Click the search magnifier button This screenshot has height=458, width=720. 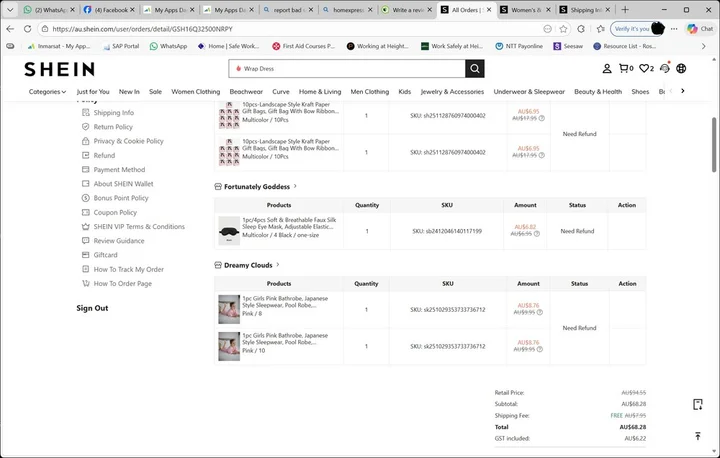tap(474, 69)
